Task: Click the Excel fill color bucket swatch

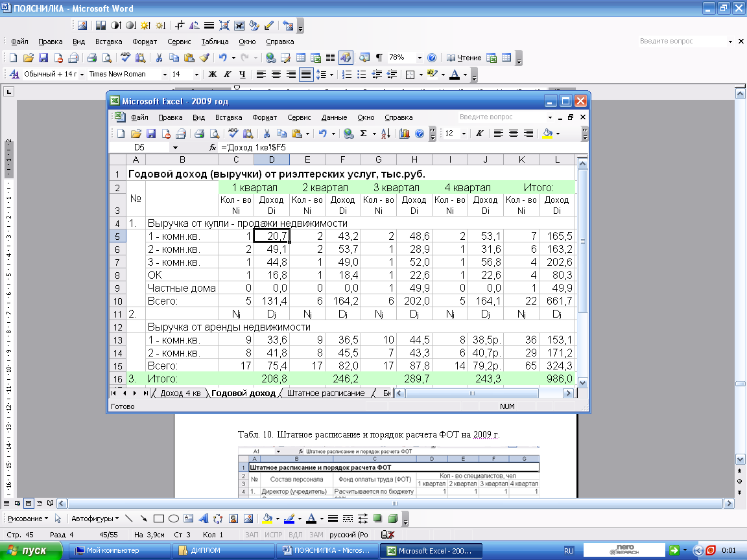Action: click(x=547, y=134)
